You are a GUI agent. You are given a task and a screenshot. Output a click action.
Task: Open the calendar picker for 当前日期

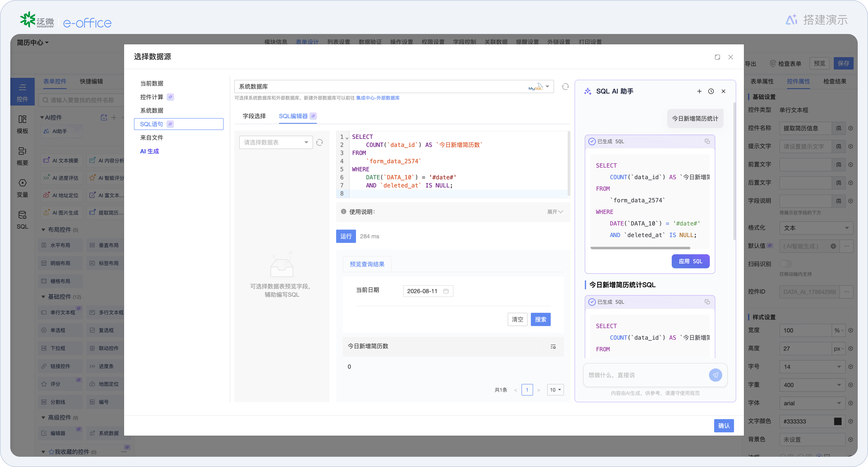tap(446, 291)
